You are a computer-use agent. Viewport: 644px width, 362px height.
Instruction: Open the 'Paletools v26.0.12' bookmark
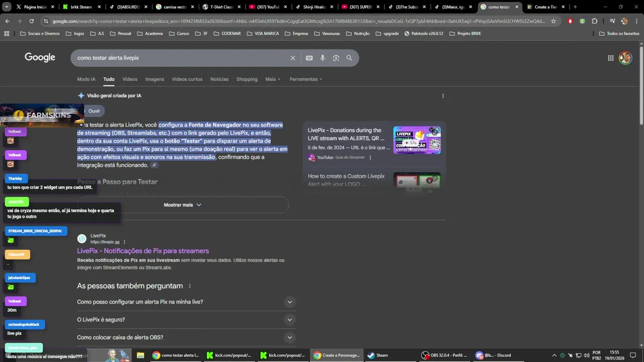click(424, 34)
